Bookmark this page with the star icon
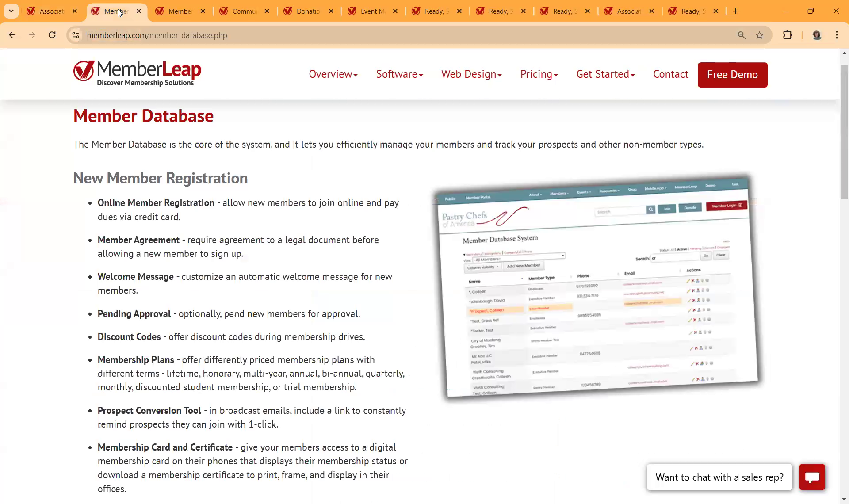The height and width of the screenshot is (504, 849). (760, 35)
